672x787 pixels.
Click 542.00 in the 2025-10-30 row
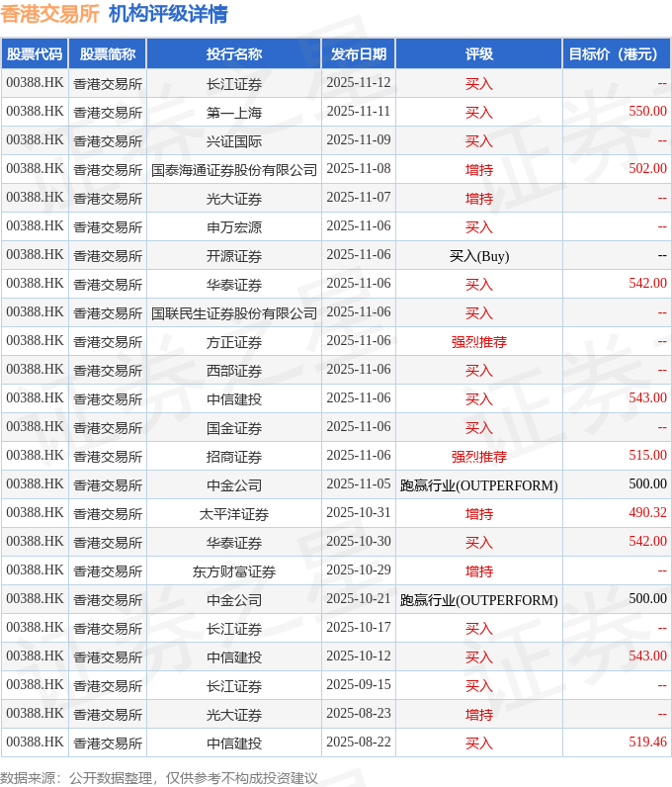click(x=647, y=541)
